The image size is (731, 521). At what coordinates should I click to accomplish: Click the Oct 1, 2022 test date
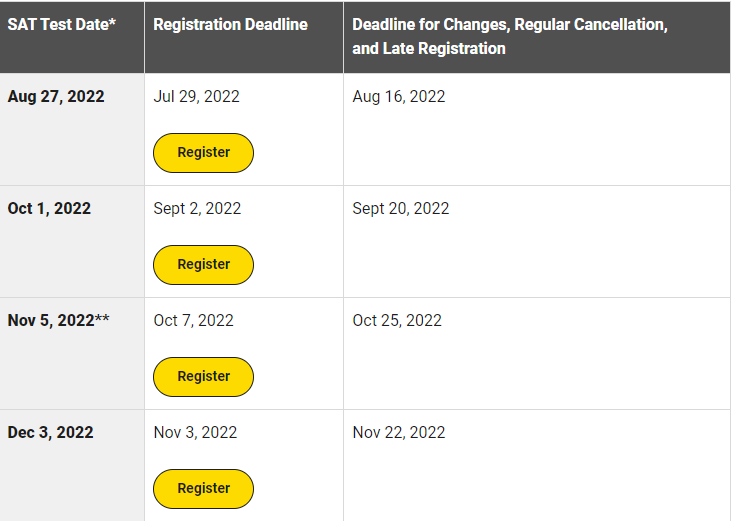tap(49, 209)
